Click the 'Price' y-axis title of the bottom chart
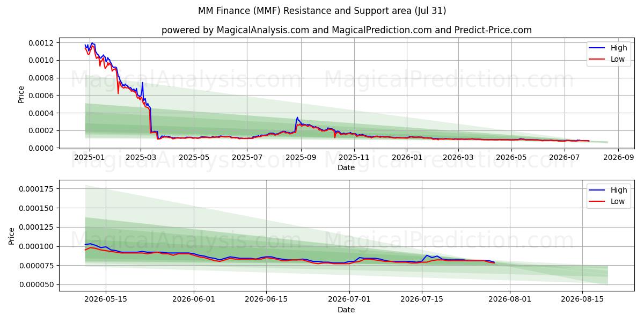Viewport: 644px width, 322px height. 12,236
